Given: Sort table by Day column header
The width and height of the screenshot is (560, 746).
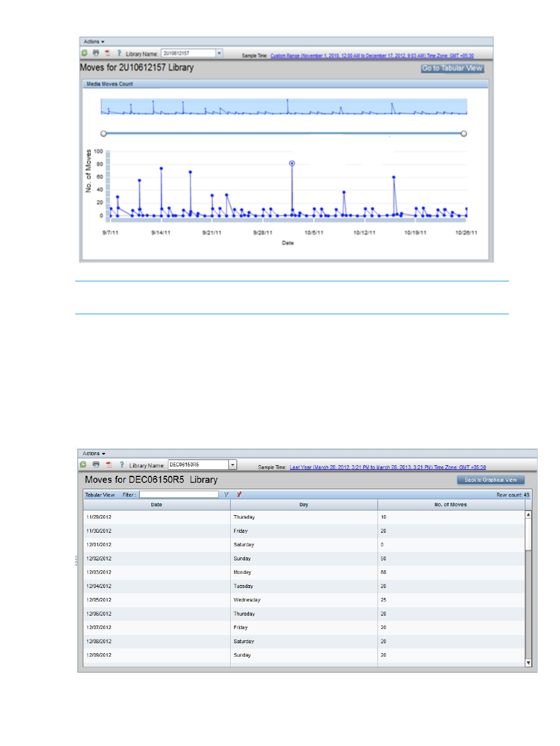Looking at the screenshot, I should click(304, 505).
